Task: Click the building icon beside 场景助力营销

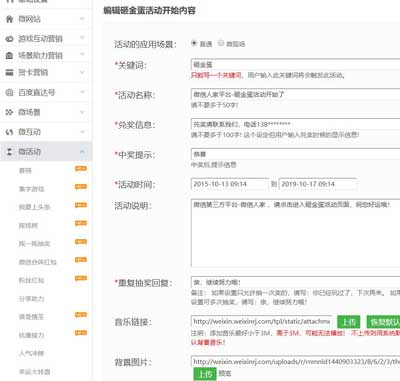Action: coord(9,55)
